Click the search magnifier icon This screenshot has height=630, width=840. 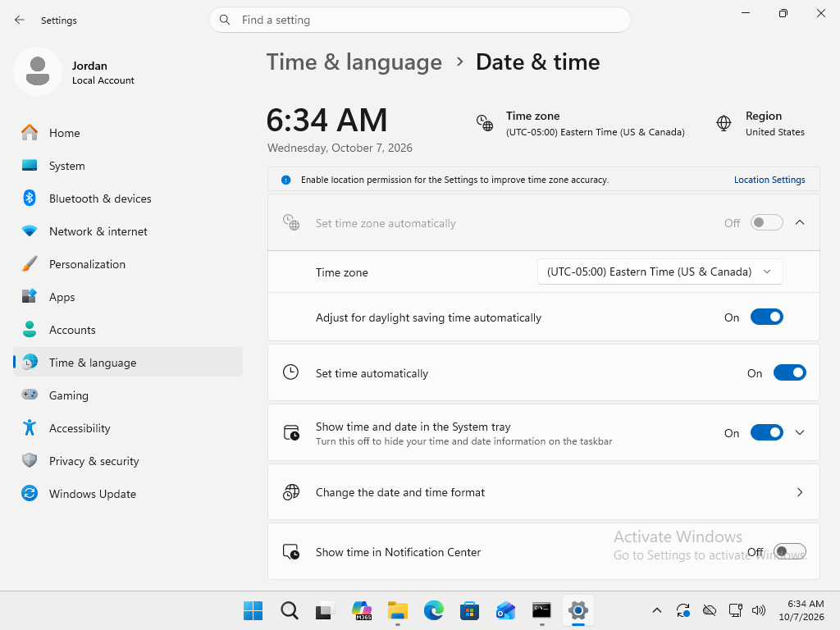tap(225, 20)
